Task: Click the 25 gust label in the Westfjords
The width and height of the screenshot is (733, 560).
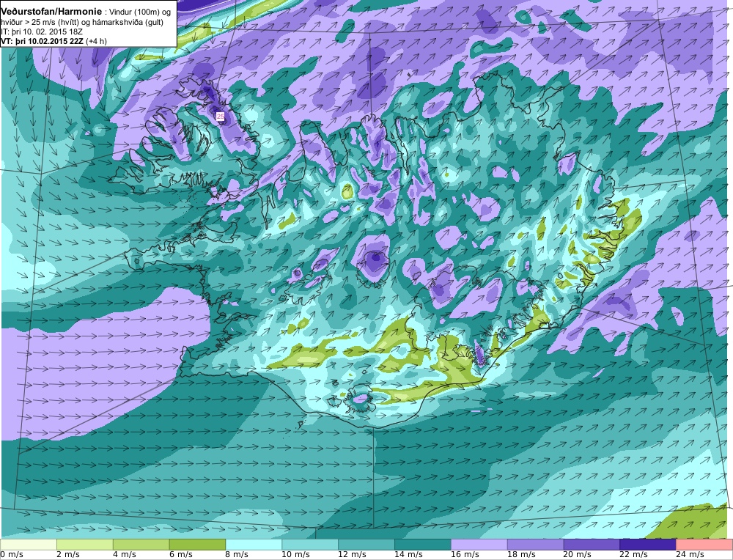Action: pyautogui.click(x=220, y=117)
